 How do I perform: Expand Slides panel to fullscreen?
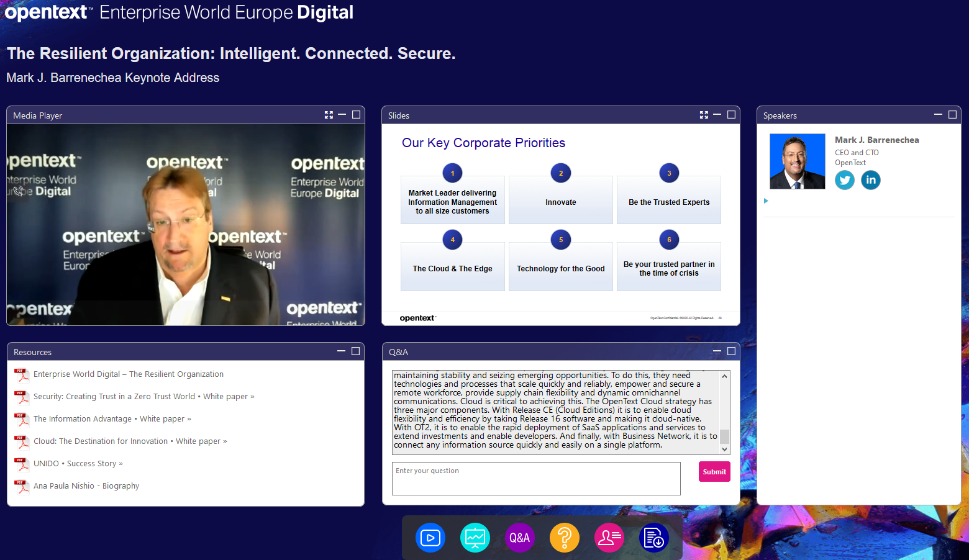coord(704,115)
